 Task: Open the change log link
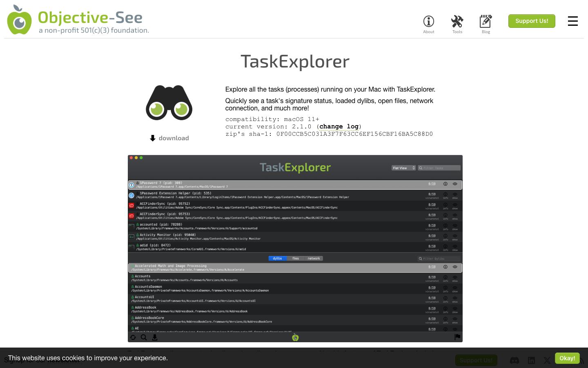[x=339, y=127]
